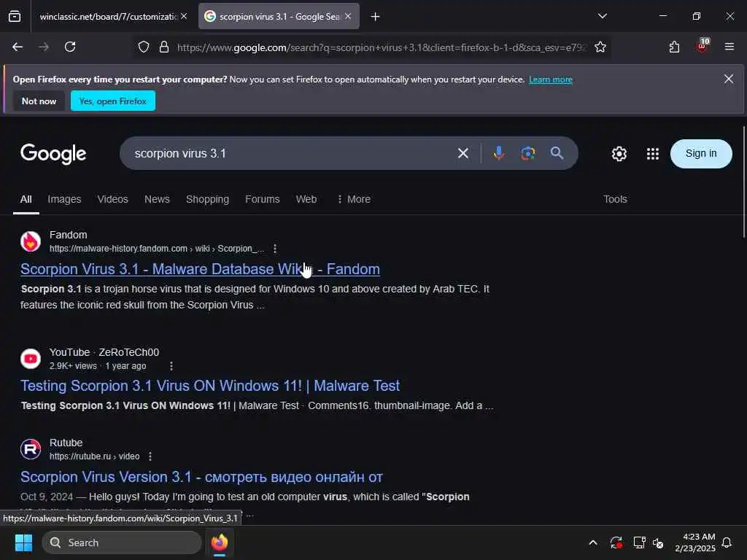This screenshot has height=560, width=747.
Task: Click the address bar URL field
Action: click(381, 47)
